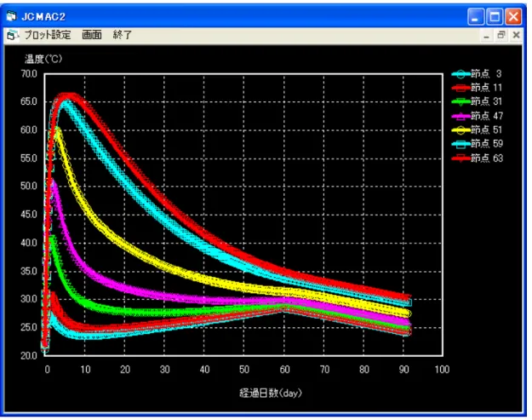This screenshot has height=420, width=532.
Task: Minimize the JCMAC2 main window
Action: coord(476,17)
